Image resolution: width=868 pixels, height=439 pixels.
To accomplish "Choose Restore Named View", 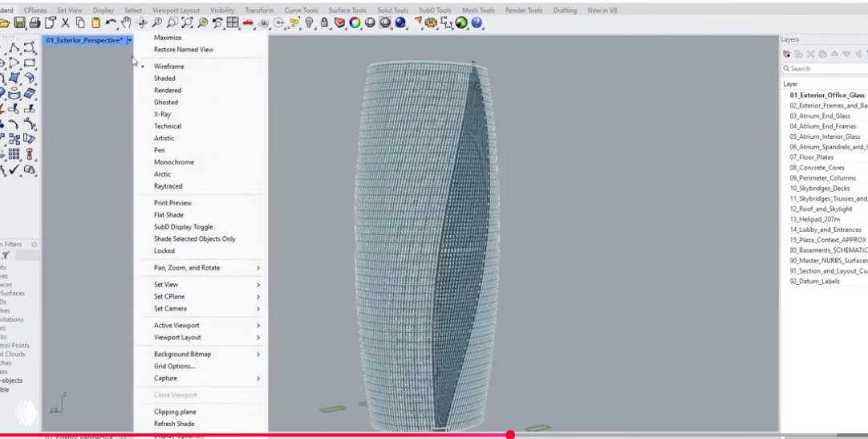I will point(183,50).
